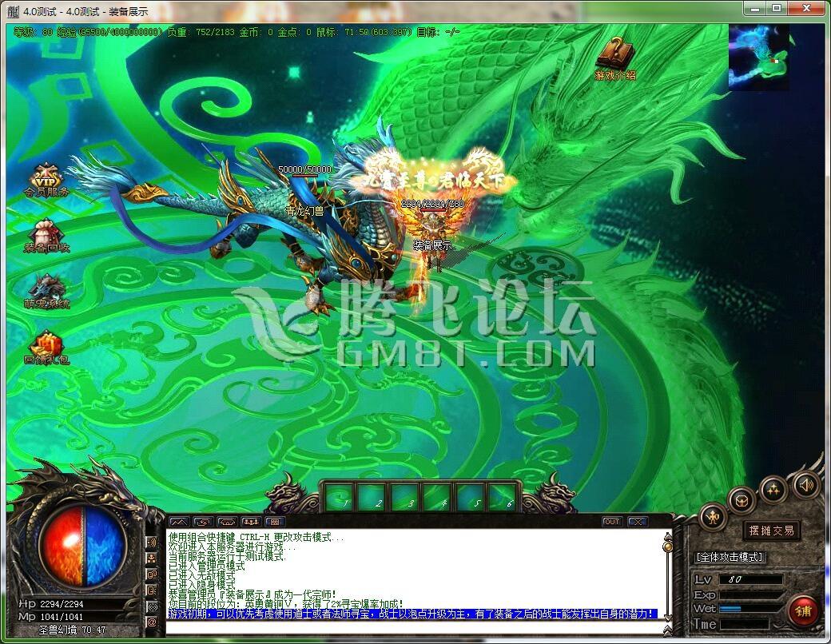Click the third chat toolbar telephone icon
This screenshot has width=831, height=644.
point(227,522)
